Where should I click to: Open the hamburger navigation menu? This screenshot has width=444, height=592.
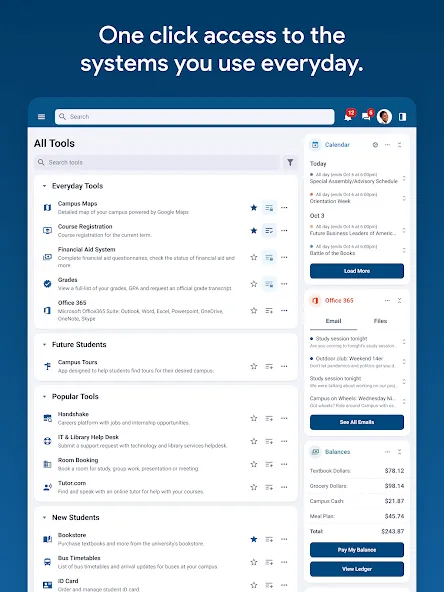point(42,117)
